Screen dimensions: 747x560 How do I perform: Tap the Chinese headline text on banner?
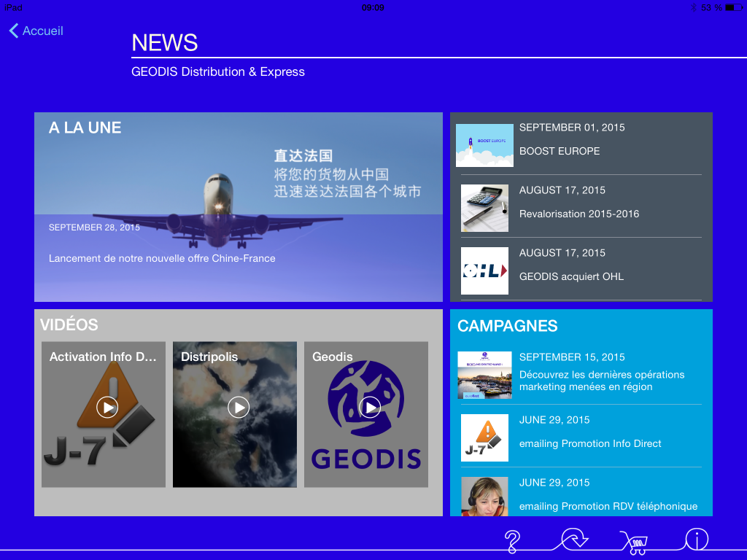point(347,174)
